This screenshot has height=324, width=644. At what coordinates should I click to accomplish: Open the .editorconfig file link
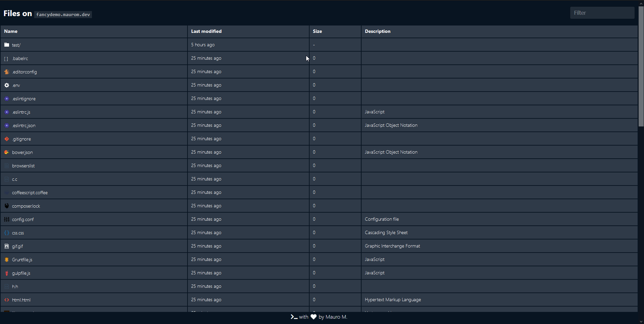[24, 72]
